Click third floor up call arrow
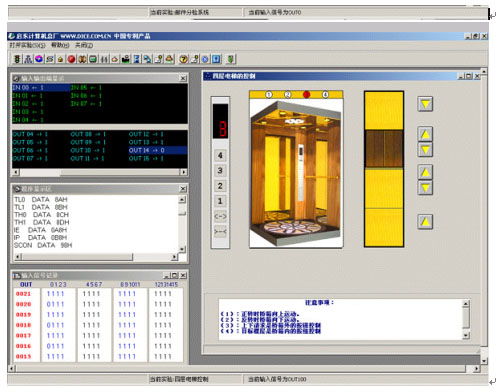This screenshot has width=498, height=392. coord(425,134)
